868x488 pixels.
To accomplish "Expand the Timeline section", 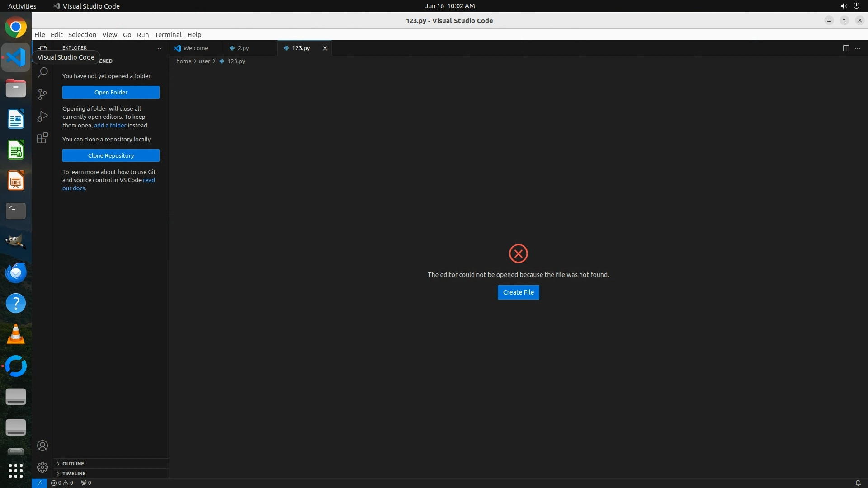I will pyautogui.click(x=74, y=474).
